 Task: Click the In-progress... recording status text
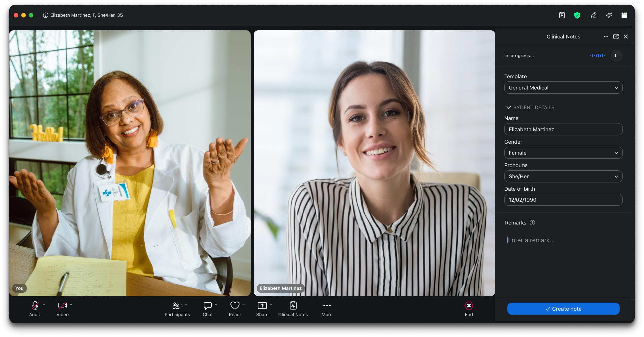519,56
